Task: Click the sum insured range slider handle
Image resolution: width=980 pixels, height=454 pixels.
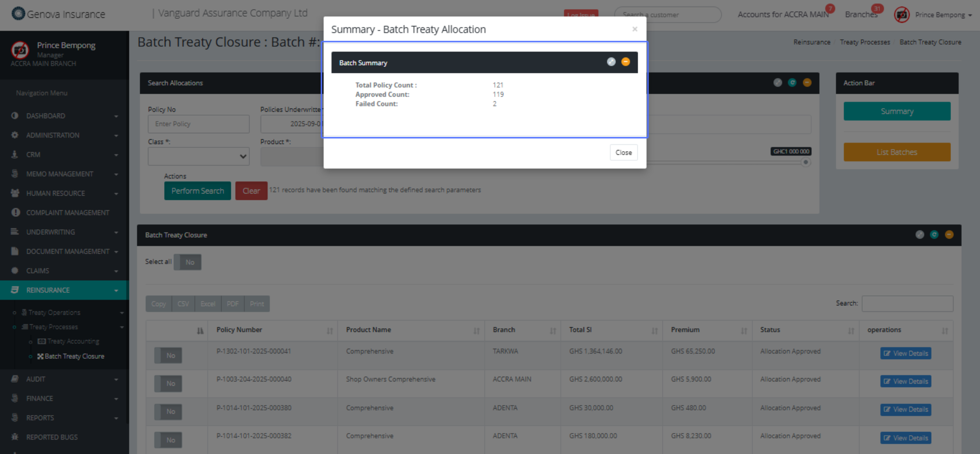Action: tap(806, 162)
